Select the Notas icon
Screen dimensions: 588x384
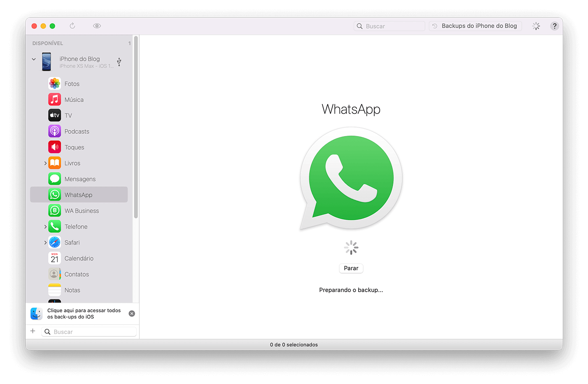55,290
